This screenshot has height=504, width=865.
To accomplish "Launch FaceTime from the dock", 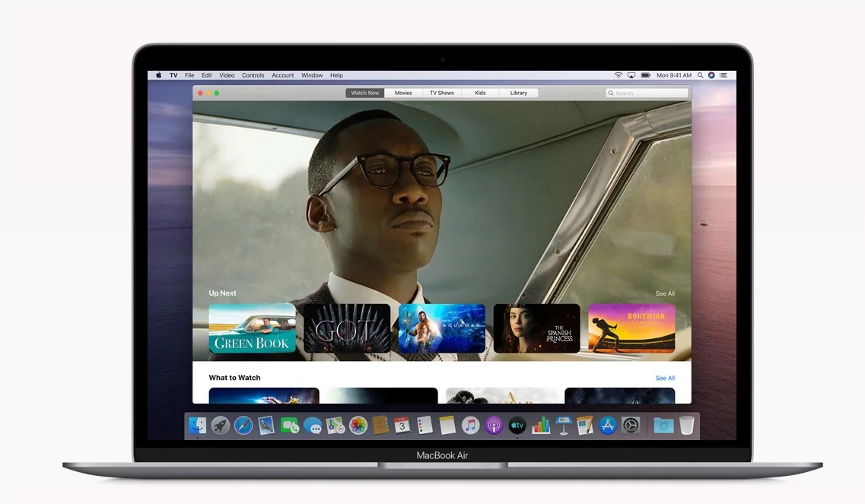I will [x=289, y=425].
